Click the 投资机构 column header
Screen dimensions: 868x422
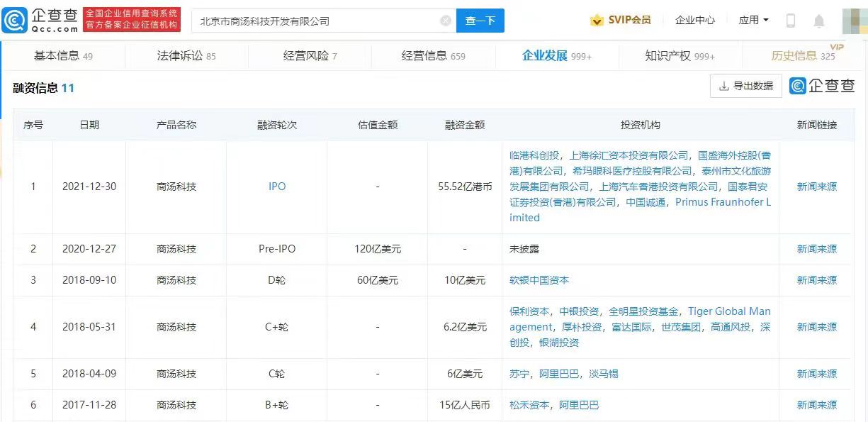641,125
